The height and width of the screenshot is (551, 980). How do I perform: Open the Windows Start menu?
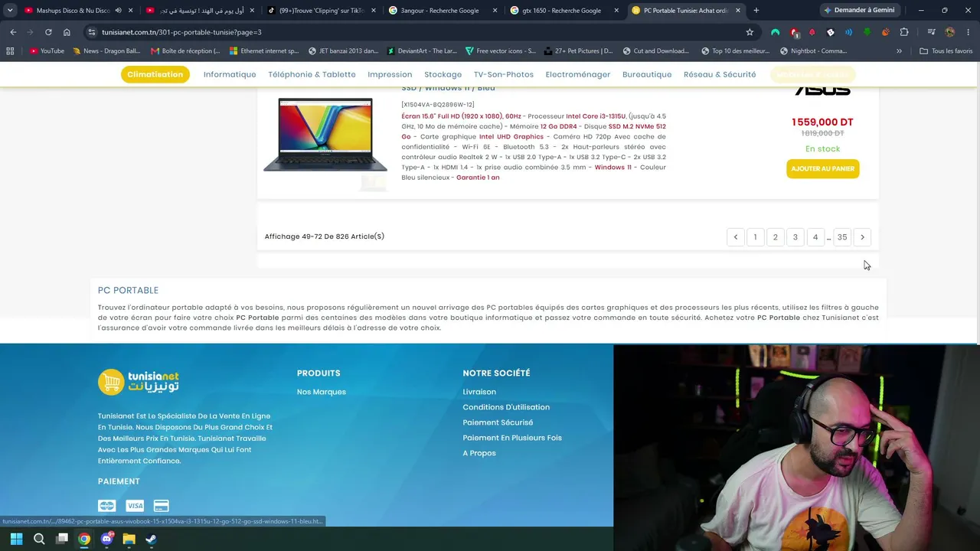16,539
